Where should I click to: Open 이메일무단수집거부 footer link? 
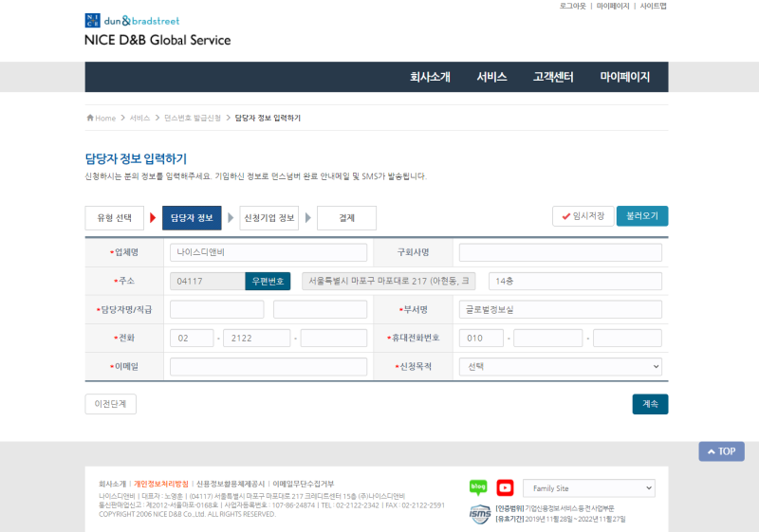click(x=304, y=484)
